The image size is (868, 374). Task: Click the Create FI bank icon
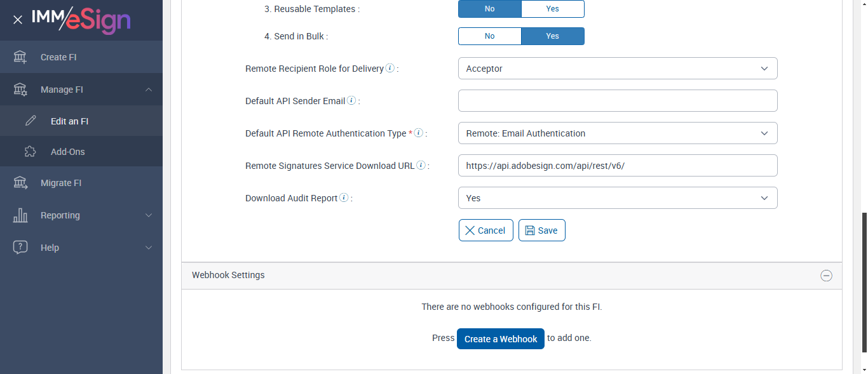[20, 57]
